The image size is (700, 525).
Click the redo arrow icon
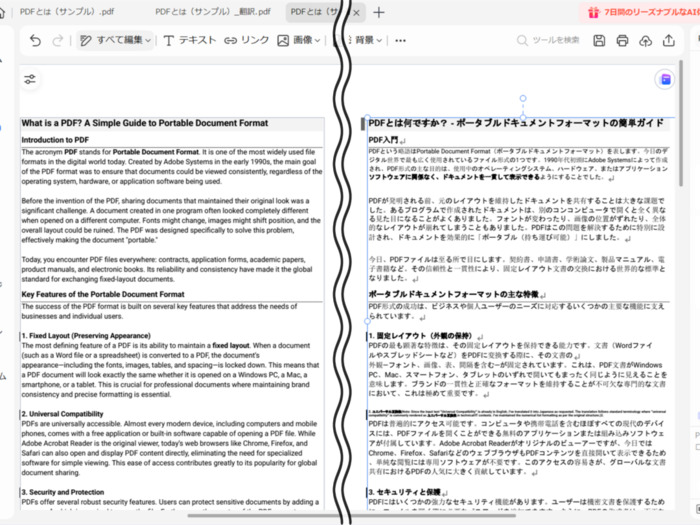pos(58,41)
